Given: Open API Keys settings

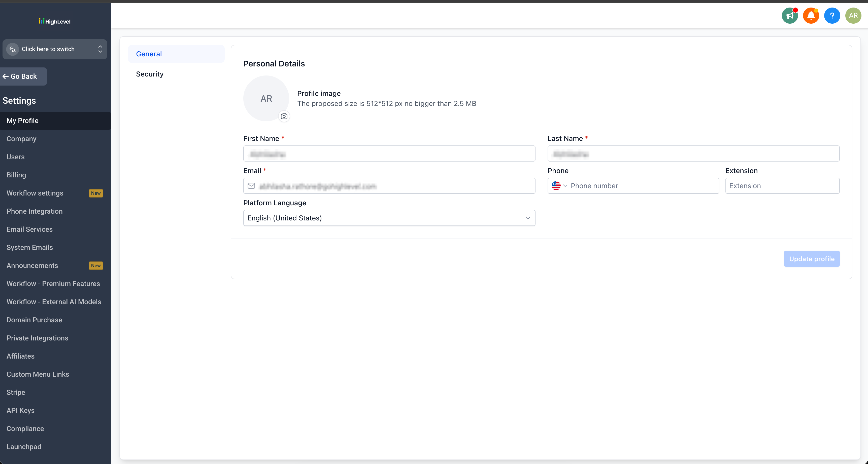Looking at the screenshot, I should pyautogui.click(x=56, y=411).
